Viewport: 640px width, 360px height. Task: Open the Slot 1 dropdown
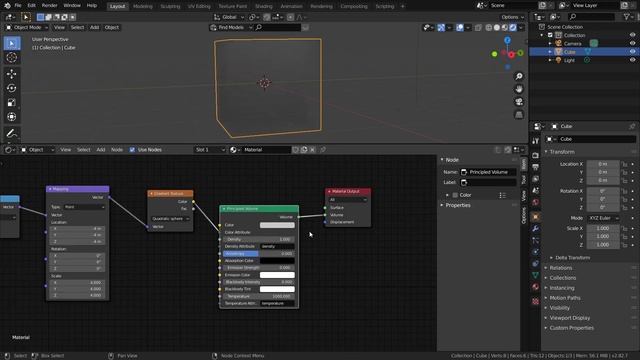(210, 150)
